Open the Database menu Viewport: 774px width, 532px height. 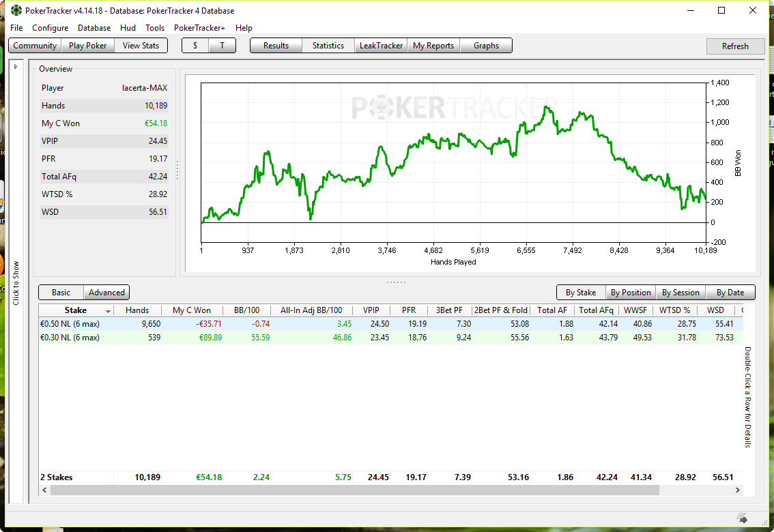pyautogui.click(x=94, y=28)
